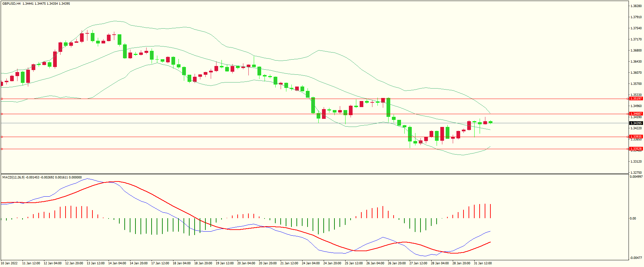The height and width of the screenshot is (267, 644).
Task: Click the 1.34687 price level label
Action: pyautogui.click(x=636, y=114)
